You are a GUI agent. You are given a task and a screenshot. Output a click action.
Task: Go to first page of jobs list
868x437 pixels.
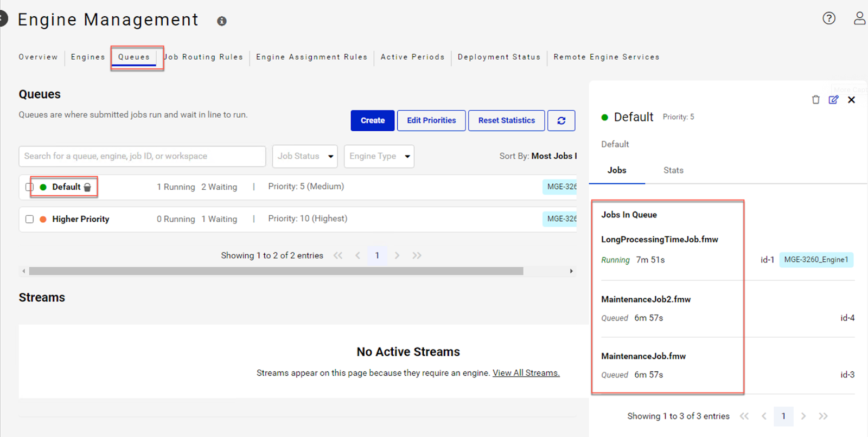point(744,416)
